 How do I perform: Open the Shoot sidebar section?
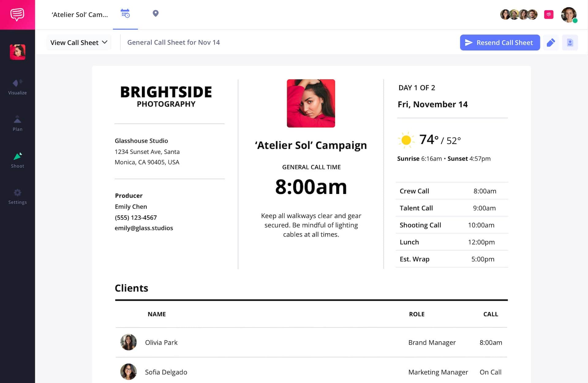click(17, 160)
